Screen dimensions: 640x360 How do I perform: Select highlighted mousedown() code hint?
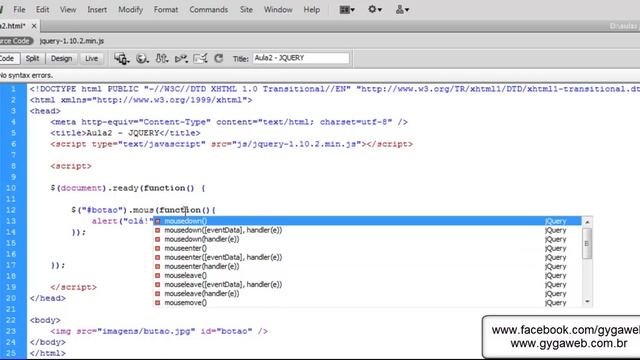point(367,221)
